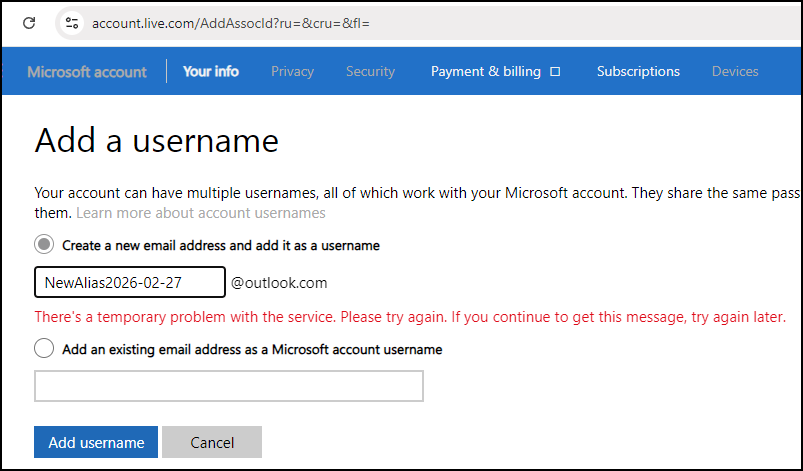Open the Privacy tab
803x471 pixels.
pos(292,72)
